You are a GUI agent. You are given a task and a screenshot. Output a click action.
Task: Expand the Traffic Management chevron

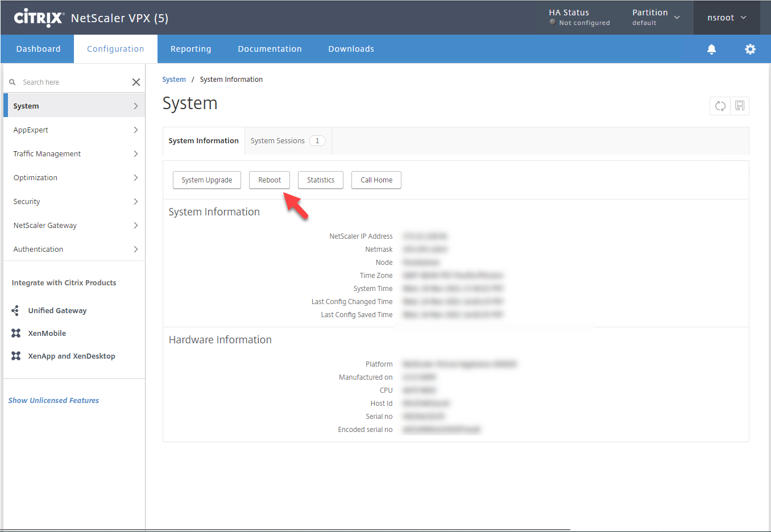136,154
